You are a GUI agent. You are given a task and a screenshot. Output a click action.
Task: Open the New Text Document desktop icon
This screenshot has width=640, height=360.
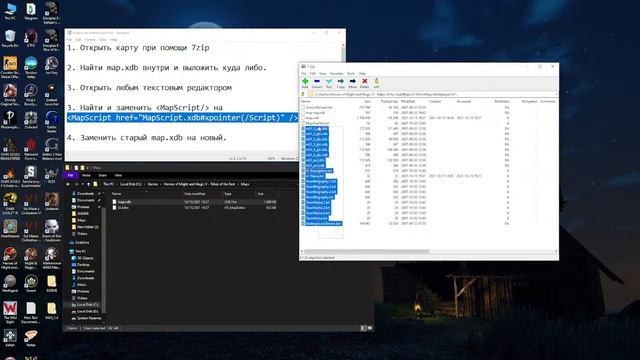pos(31,312)
